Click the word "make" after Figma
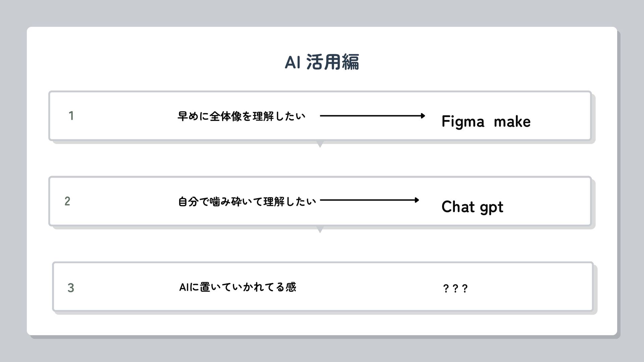 tap(512, 122)
